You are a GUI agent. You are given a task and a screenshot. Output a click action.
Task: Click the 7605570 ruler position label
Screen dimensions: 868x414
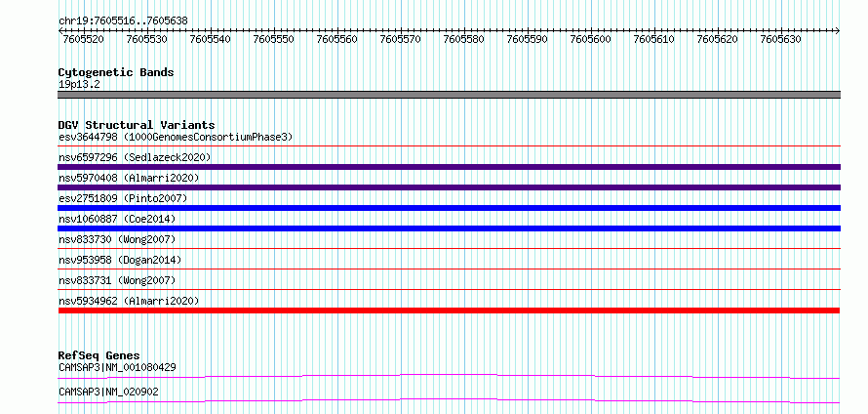(x=400, y=39)
